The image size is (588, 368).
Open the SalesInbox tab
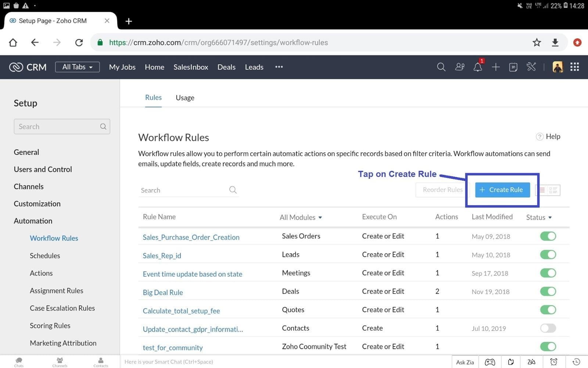[x=191, y=67]
